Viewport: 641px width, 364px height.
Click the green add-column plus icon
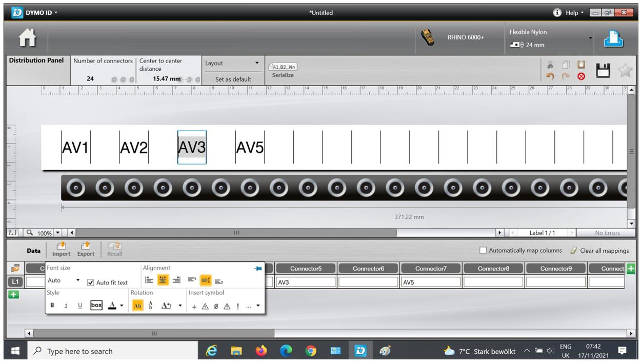630,268
